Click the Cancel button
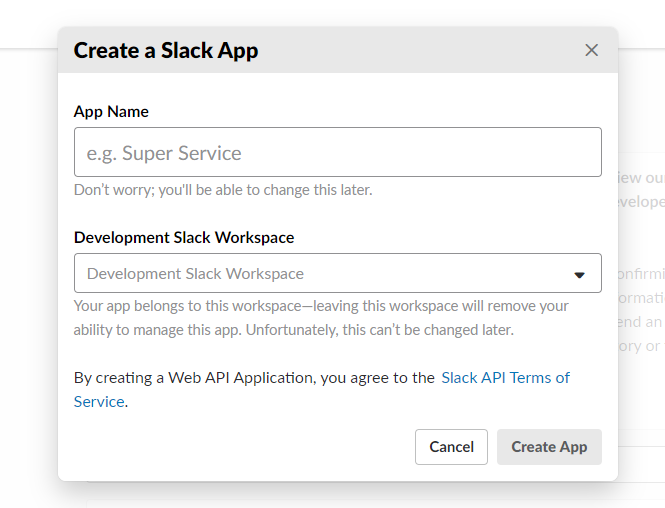The image size is (665, 508). point(451,447)
